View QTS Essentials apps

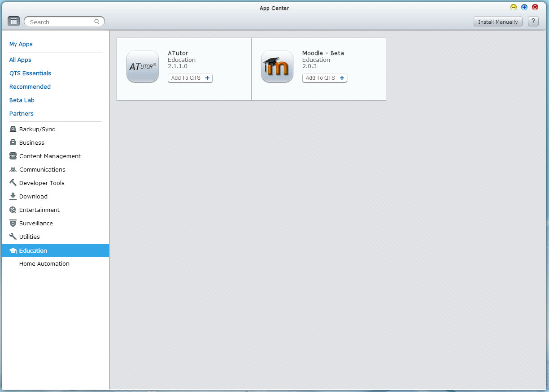click(x=30, y=73)
